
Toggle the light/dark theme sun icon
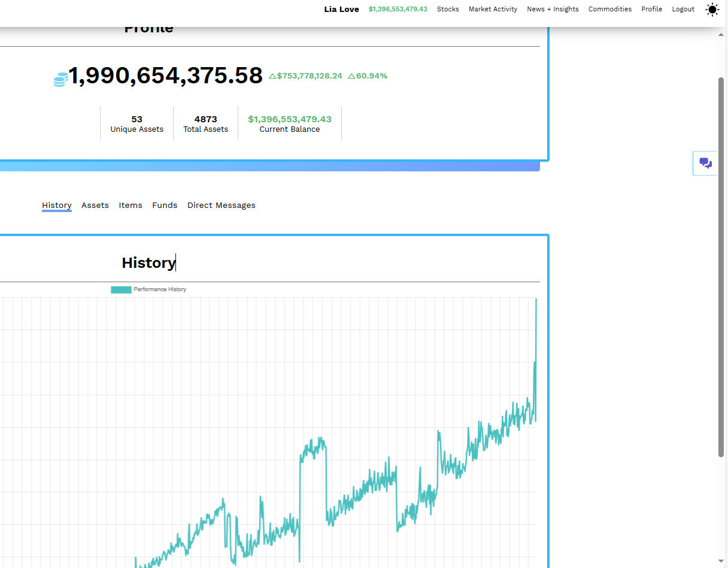pos(712,10)
